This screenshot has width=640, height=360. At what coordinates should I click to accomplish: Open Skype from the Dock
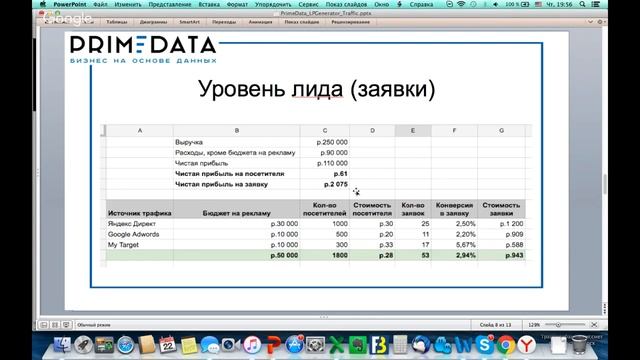pos(484,345)
